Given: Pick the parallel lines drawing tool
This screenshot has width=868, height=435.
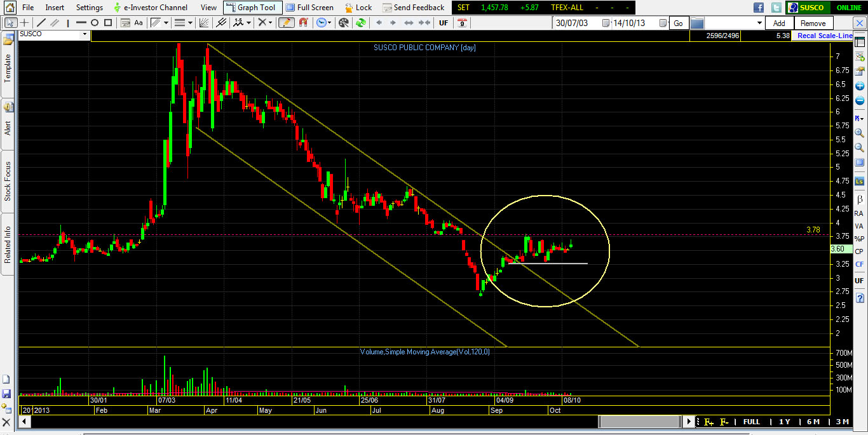Looking at the screenshot, I should coord(55,23).
